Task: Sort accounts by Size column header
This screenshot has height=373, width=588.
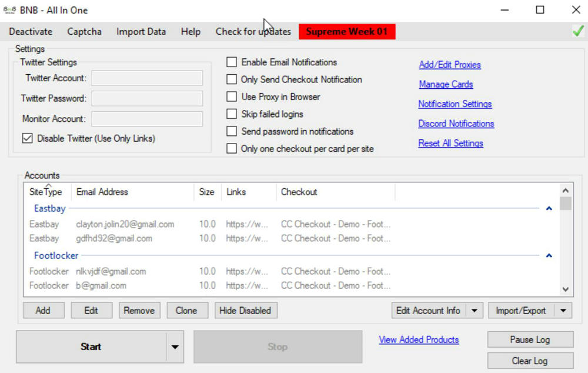Action: click(x=206, y=192)
